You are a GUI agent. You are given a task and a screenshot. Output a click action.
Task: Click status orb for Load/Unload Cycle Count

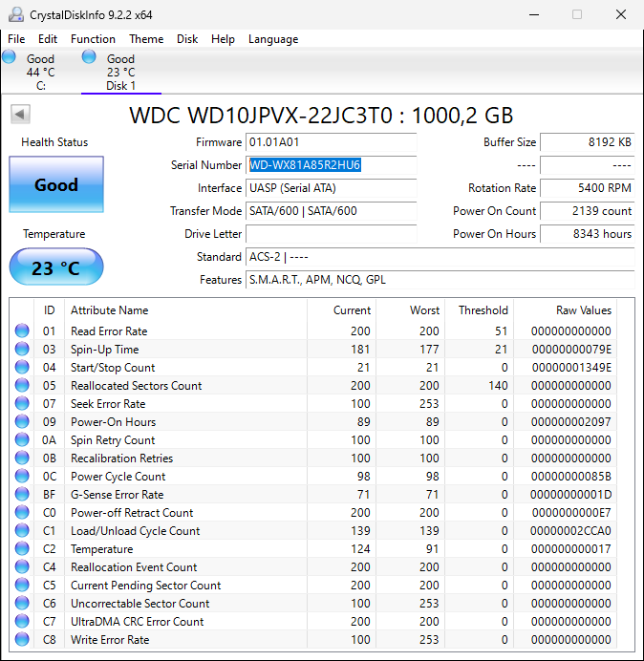[x=22, y=530]
